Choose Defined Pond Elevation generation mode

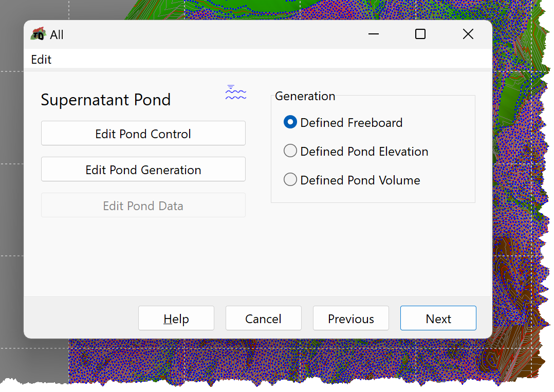click(x=290, y=151)
